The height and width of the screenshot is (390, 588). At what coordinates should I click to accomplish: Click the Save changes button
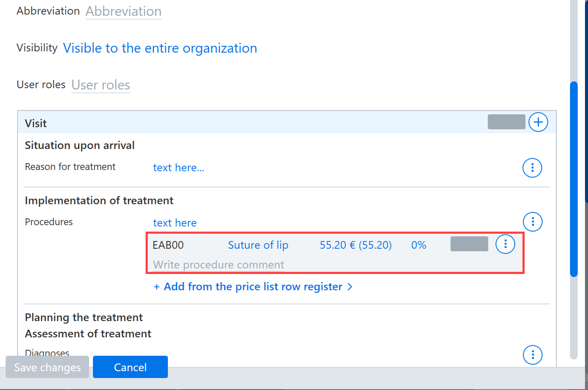point(47,367)
